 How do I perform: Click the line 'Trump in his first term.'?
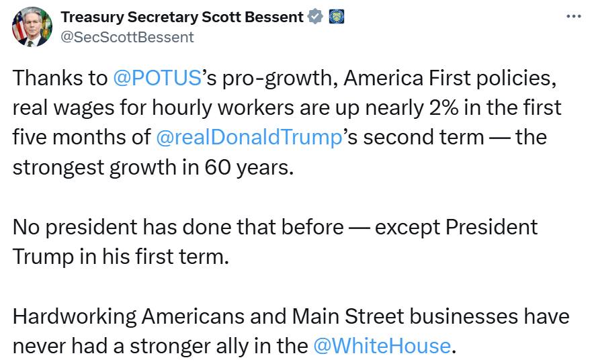coord(121,257)
